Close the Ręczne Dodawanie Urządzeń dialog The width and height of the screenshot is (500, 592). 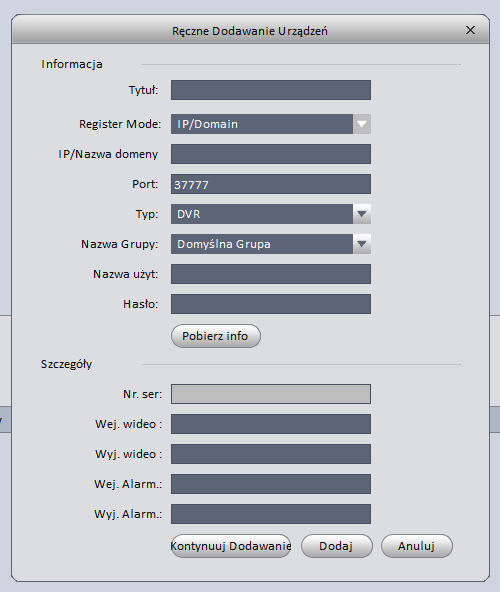point(470,30)
